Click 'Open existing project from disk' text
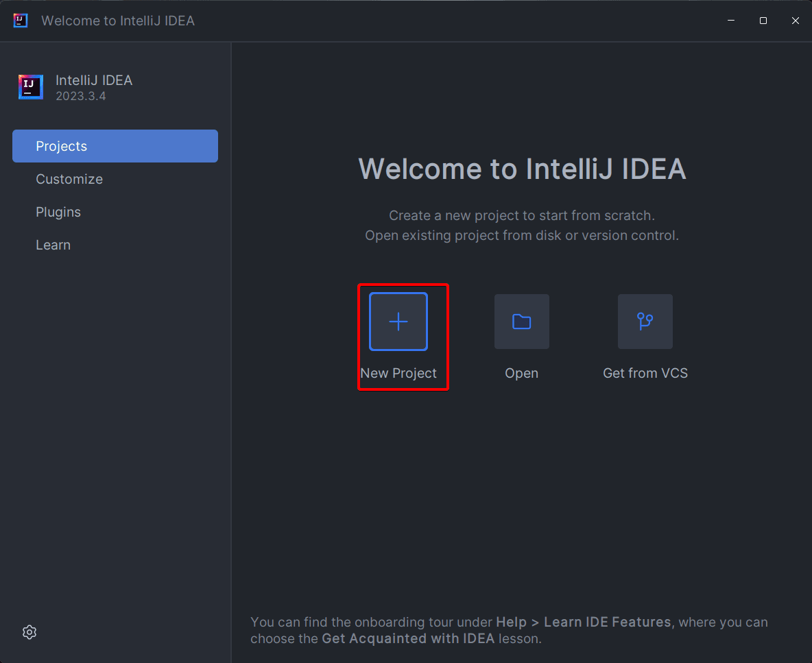 tap(463, 235)
